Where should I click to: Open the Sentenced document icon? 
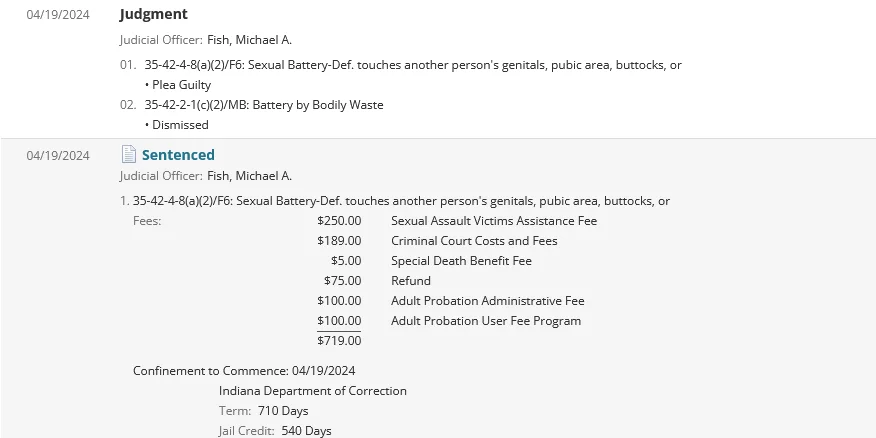coord(128,154)
